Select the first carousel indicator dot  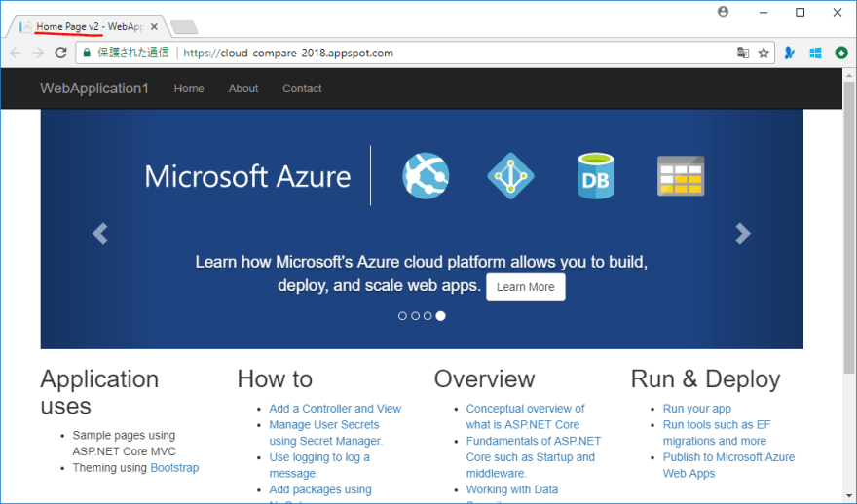pos(402,316)
